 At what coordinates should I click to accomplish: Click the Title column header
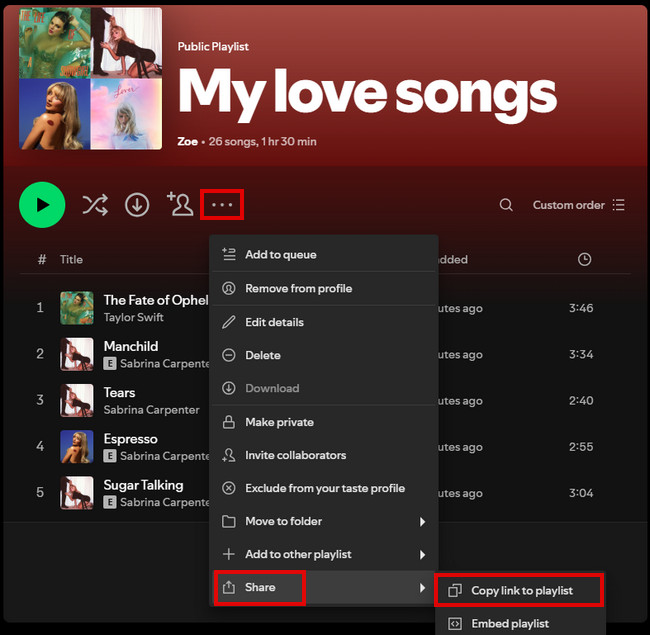point(71,259)
